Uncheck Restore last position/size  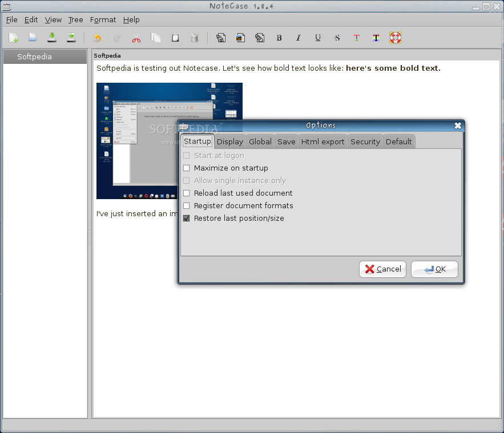coord(187,218)
